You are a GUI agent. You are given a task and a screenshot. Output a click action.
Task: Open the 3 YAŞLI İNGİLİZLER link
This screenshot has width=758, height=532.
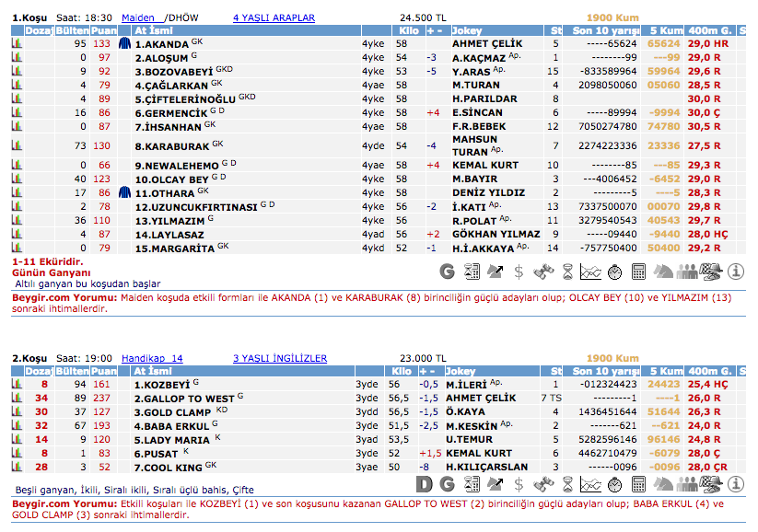point(280,358)
